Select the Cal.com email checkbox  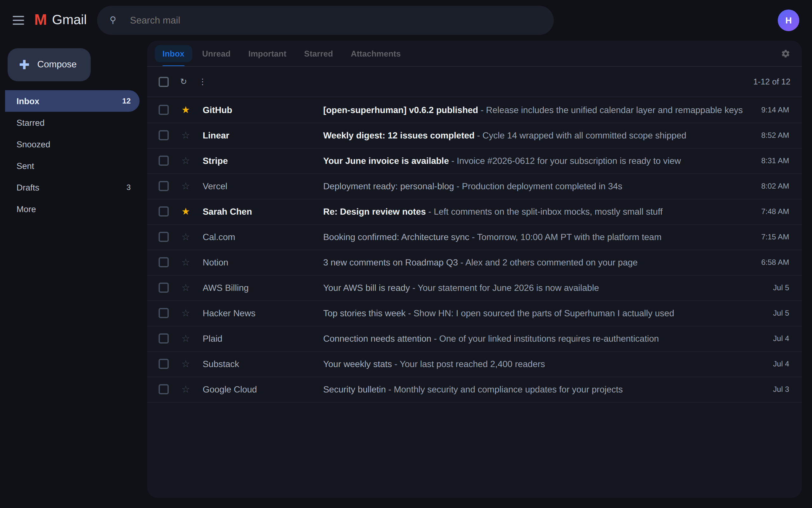click(163, 237)
